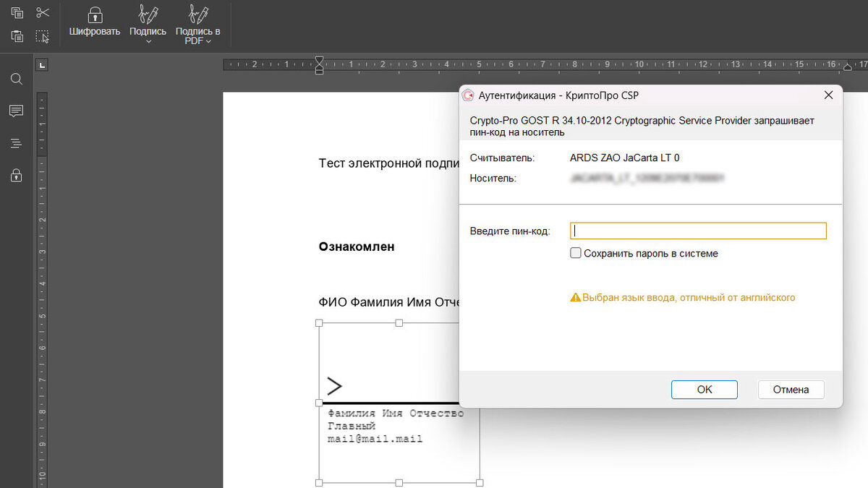This screenshot has height=488, width=868.
Task: Click the Шифровать label in toolbar
Action: 95,32
